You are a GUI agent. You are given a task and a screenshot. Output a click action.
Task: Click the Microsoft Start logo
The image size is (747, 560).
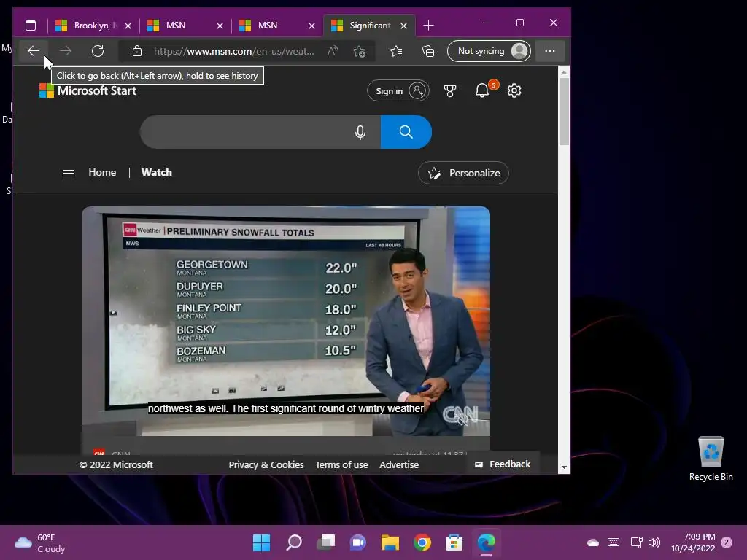(88, 90)
